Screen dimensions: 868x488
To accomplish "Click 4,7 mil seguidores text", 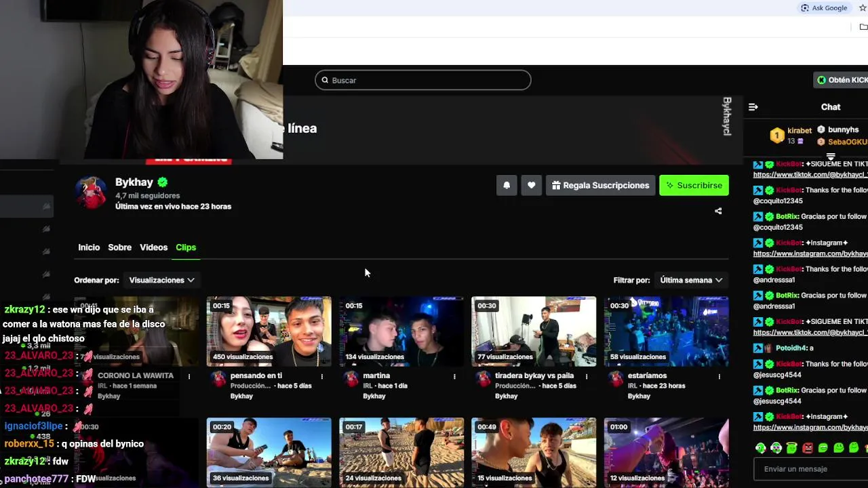I will click(147, 196).
